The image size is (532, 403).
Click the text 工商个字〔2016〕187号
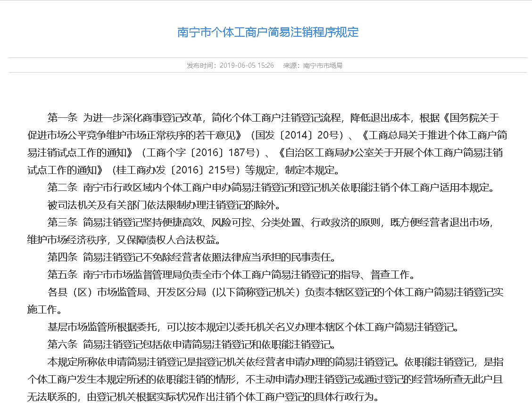pyautogui.click(x=201, y=153)
